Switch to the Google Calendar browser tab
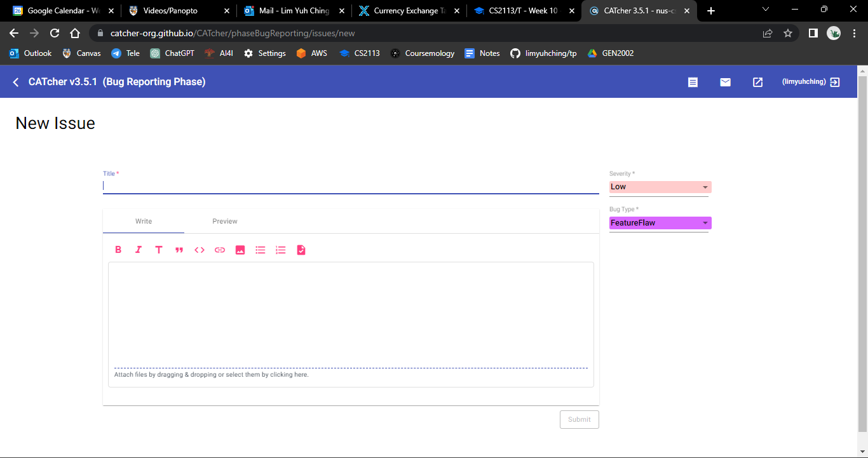This screenshot has width=868, height=458. [x=63, y=11]
